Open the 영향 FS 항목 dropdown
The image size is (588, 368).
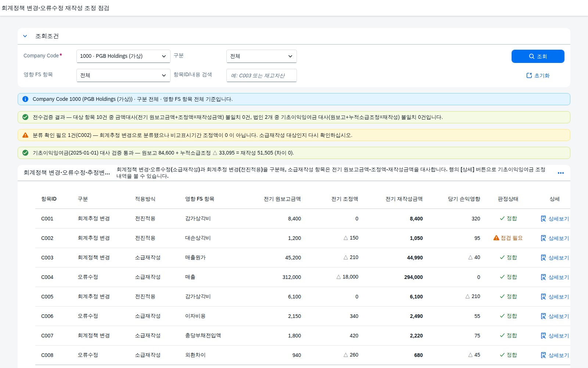coord(123,75)
